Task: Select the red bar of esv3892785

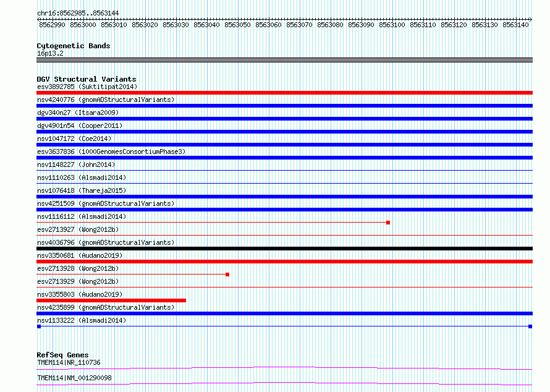Action: coord(284,93)
